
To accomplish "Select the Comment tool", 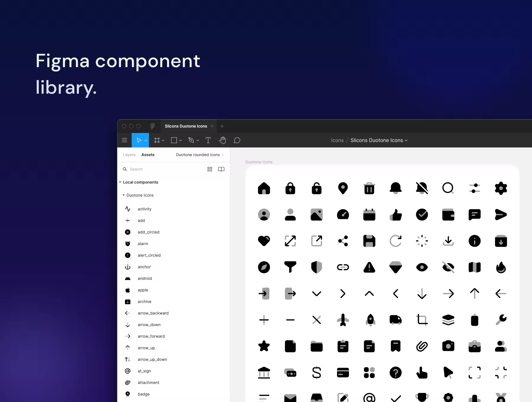I will point(237,140).
